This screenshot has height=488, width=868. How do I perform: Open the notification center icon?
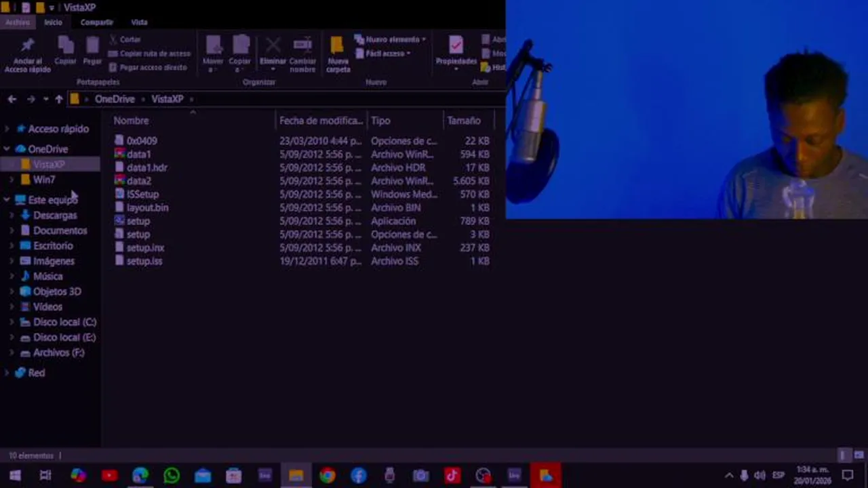click(x=848, y=476)
